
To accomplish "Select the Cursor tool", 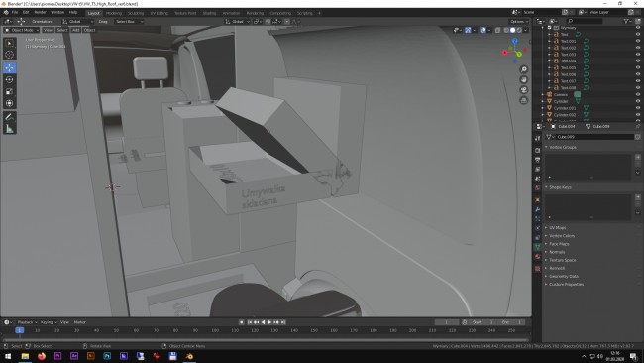I will click(10, 55).
